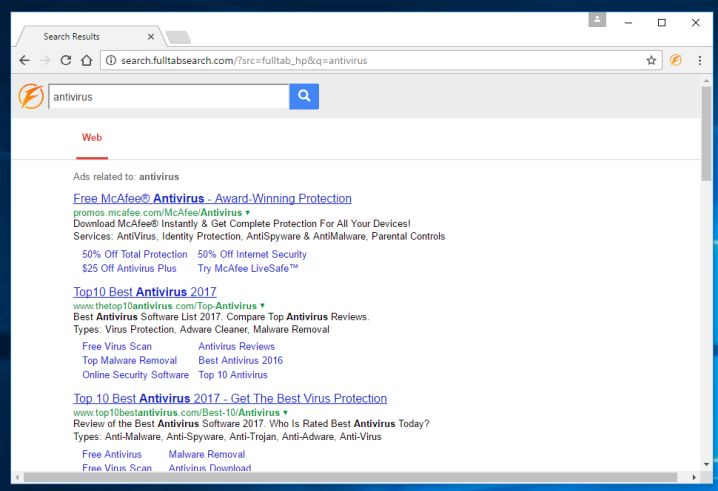Click Malware Removal sitelink

pyautogui.click(x=207, y=454)
